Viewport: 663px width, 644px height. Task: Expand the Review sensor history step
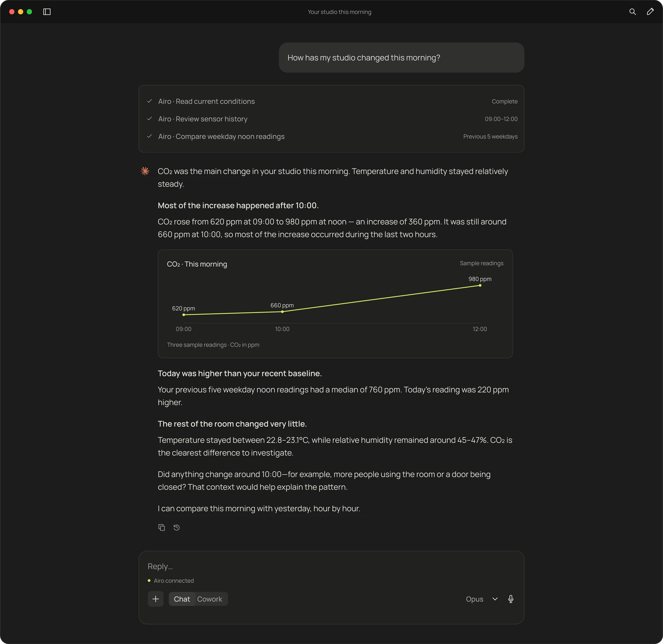click(x=331, y=119)
